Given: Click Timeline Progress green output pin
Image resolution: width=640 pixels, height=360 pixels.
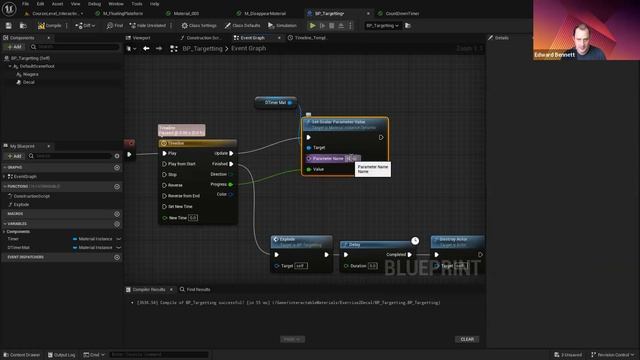Looking at the screenshot, I should 231,184.
